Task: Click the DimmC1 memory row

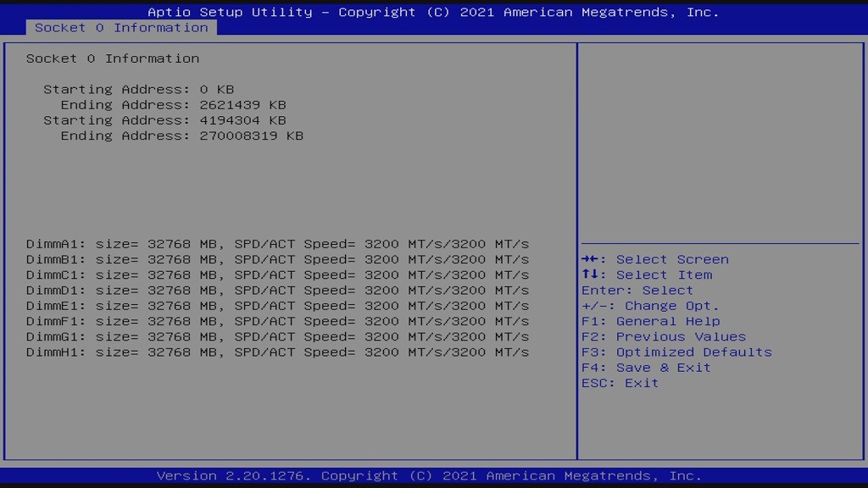Action: [277, 275]
